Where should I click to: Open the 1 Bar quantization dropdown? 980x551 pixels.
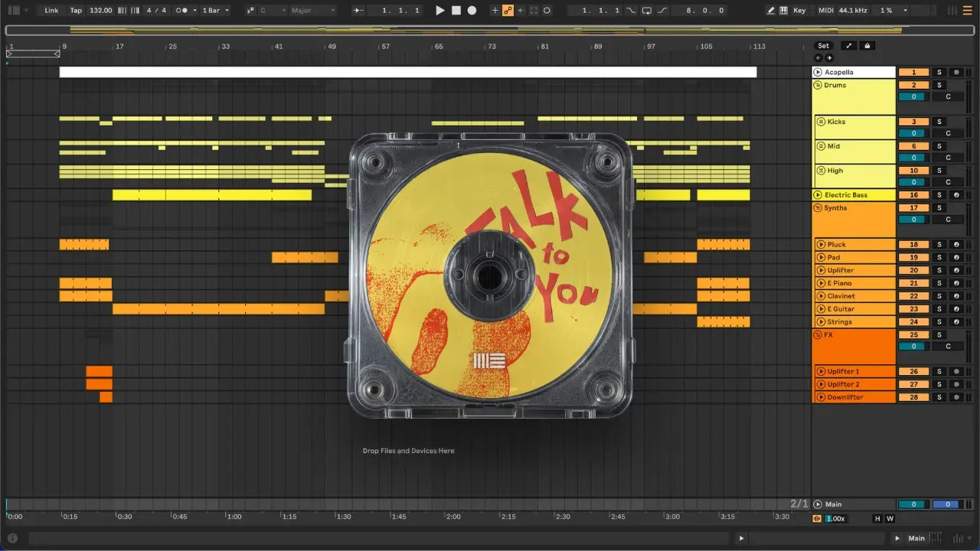tap(216, 11)
